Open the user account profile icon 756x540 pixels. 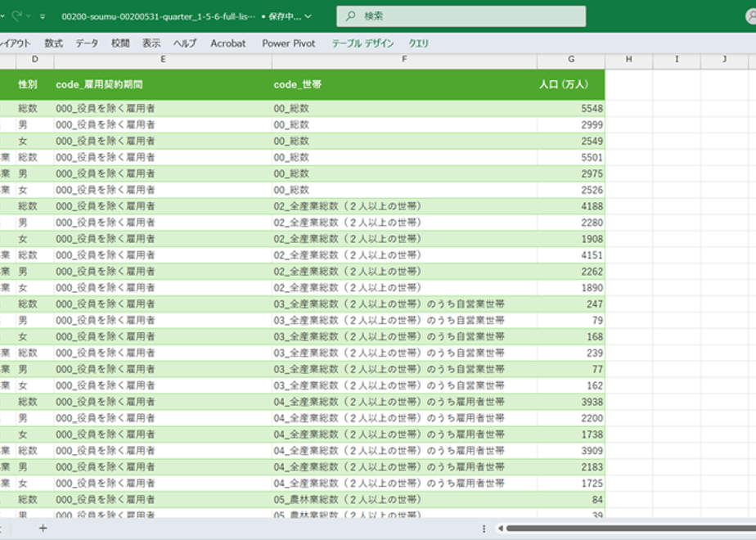coord(751,16)
